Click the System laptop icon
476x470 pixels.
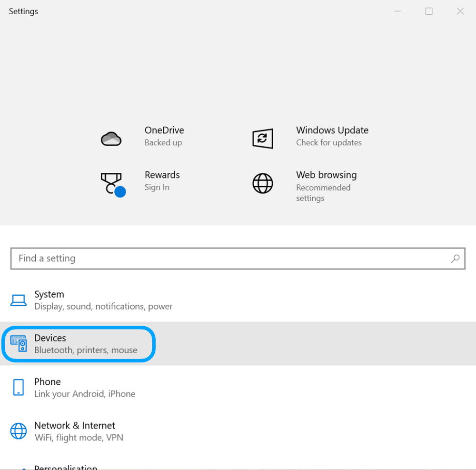click(x=19, y=300)
